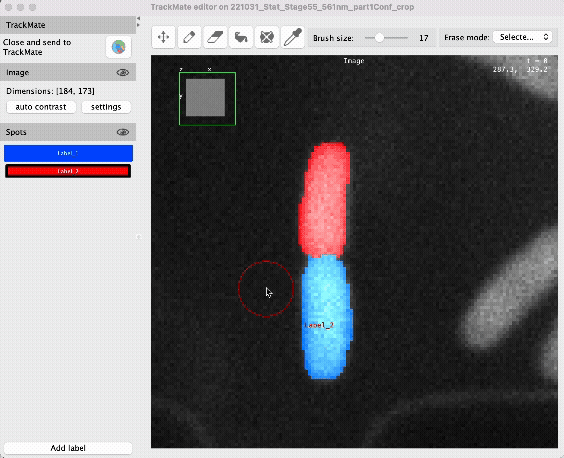
Task: Click the lower panel split arrow
Action: (138, 25)
